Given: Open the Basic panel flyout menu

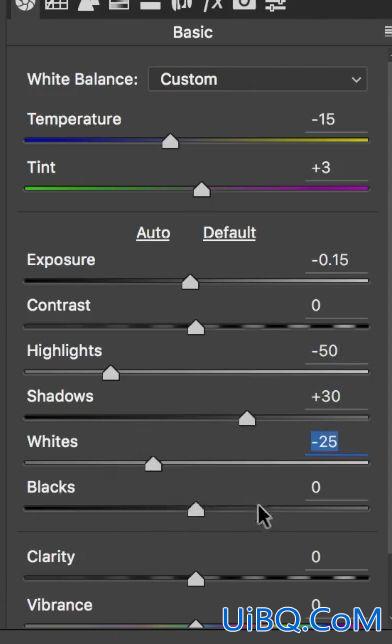Looking at the screenshot, I should click(x=388, y=32).
